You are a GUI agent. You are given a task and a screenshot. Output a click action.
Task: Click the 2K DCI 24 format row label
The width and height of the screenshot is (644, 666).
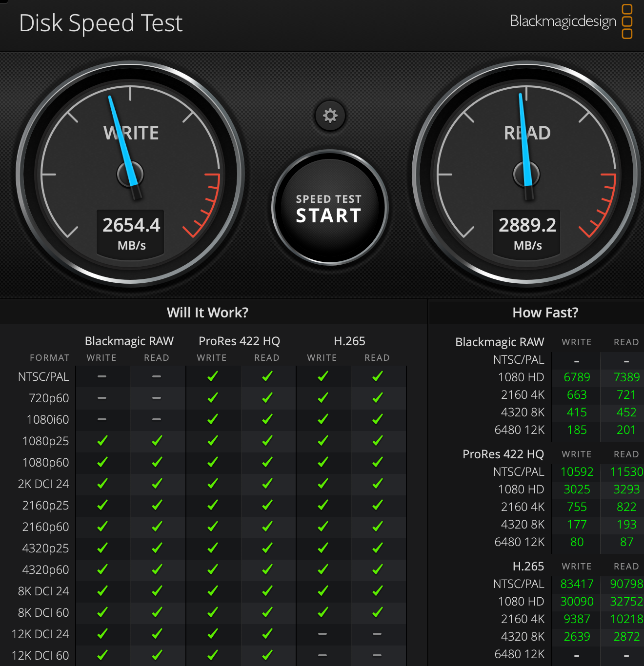[x=43, y=484]
